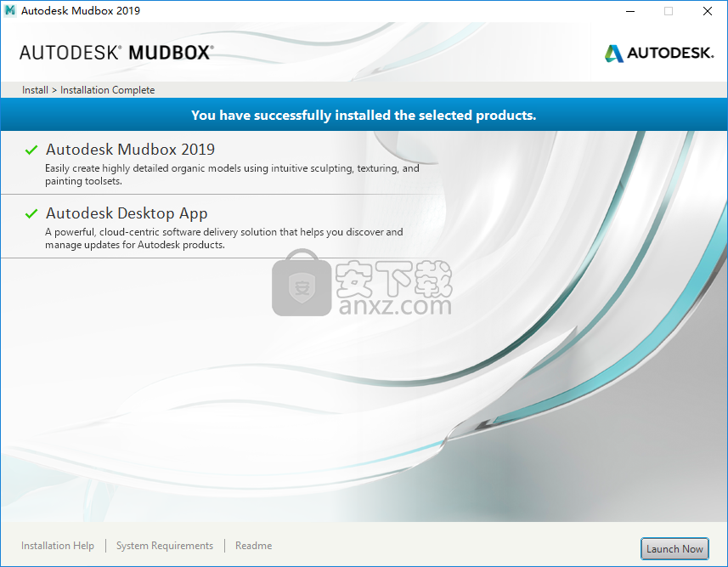
Task: Close the Mudbox installer window
Action: pyautogui.click(x=707, y=11)
